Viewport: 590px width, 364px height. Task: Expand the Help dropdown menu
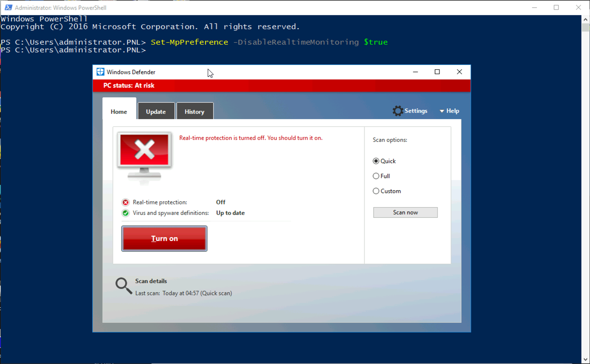click(x=448, y=110)
